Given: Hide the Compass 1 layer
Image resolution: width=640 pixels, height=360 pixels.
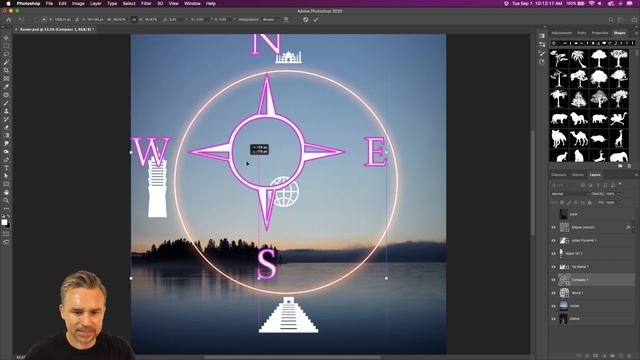Looking at the screenshot, I should coord(554,280).
